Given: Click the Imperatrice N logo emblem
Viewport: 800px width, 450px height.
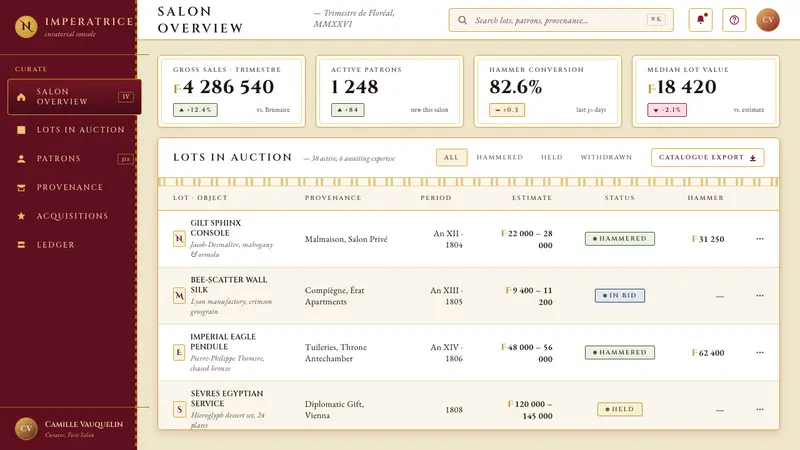Looking at the screenshot, I should click(x=26, y=27).
